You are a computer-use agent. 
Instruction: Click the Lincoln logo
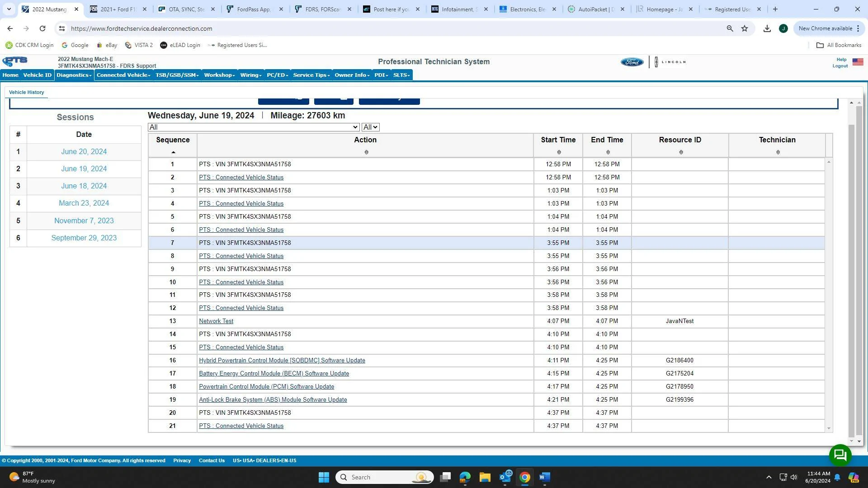pos(670,62)
